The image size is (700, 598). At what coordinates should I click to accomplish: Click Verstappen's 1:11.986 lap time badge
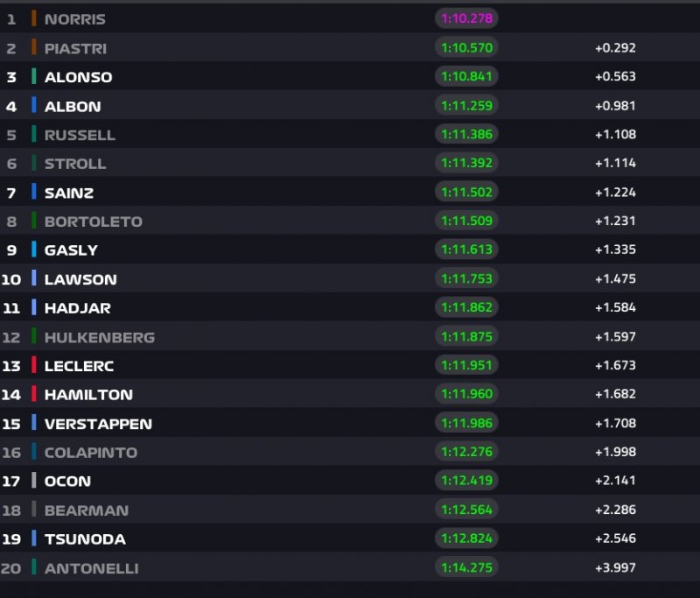[x=466, y=423]
